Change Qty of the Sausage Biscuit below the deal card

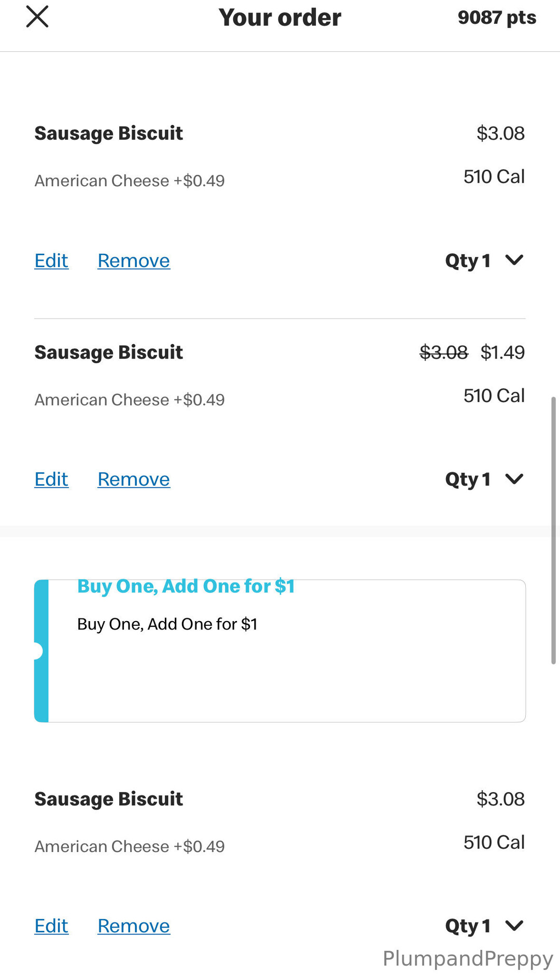click(x=484, y=926)
